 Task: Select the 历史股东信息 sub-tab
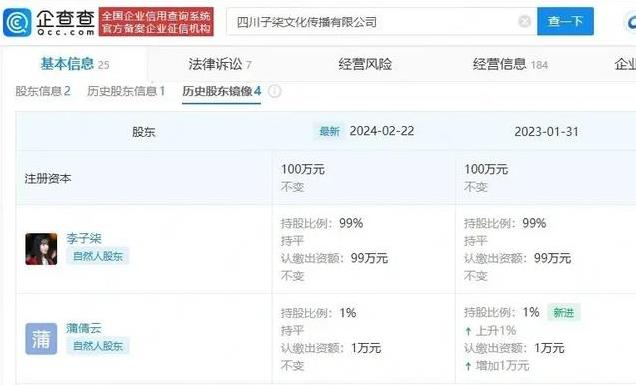(126, 91)
